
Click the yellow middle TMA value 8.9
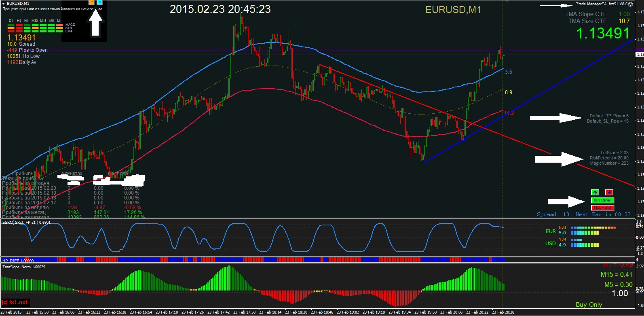pyautogui.click(x=509, y=93)
